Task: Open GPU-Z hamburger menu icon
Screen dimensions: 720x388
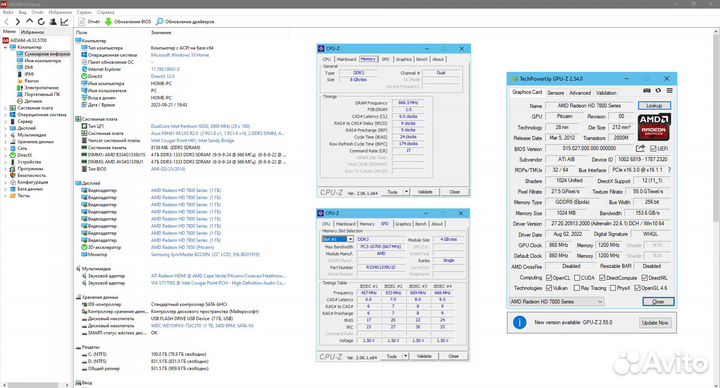Action: pos(669,91)
